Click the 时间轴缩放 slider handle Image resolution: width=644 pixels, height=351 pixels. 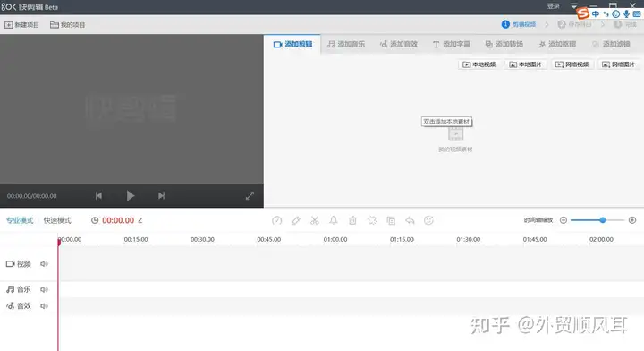tap(603, 220)
